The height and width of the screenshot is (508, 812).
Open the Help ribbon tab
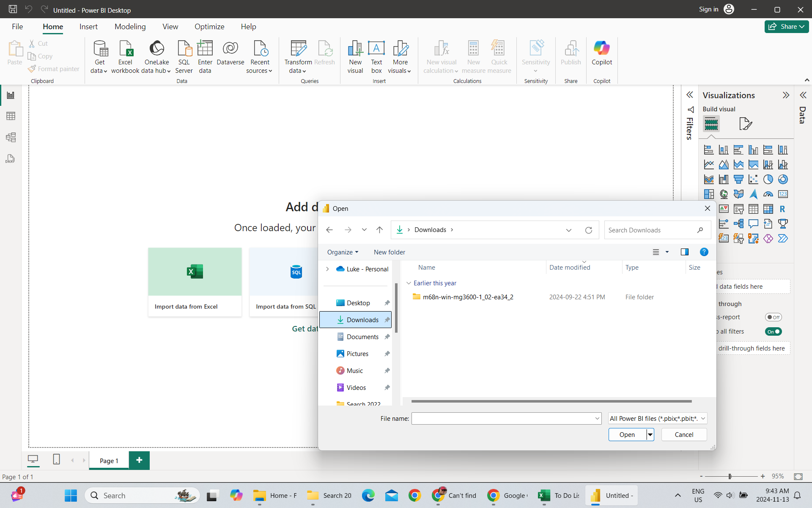click(x=249, y=27)
